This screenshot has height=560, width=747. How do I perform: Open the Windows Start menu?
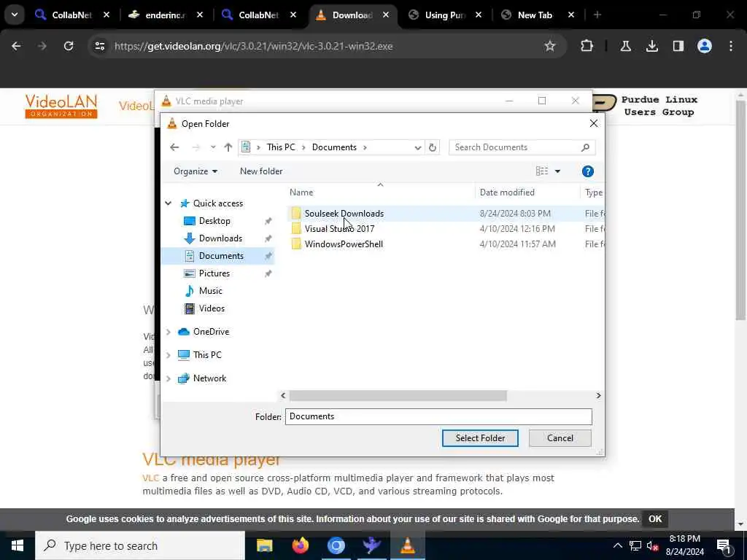(x=18, y=545)
